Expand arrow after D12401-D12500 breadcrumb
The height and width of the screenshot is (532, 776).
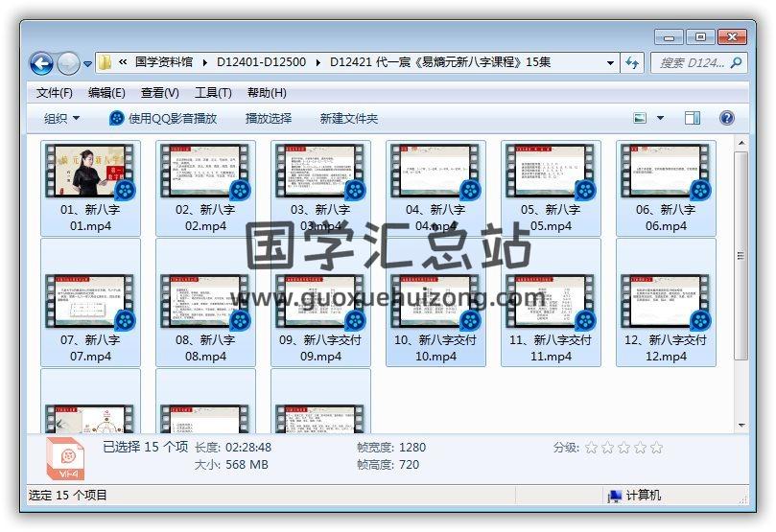pos(317,62)
